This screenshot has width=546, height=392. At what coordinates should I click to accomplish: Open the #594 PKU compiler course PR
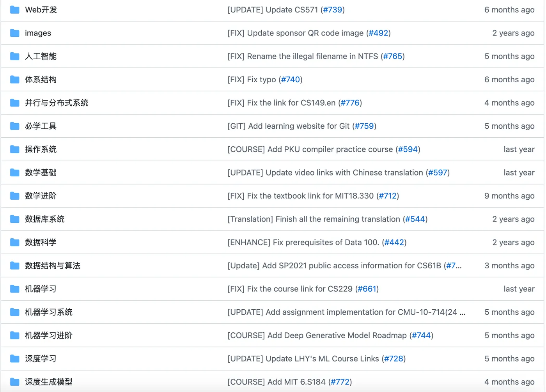click(408, 149)
